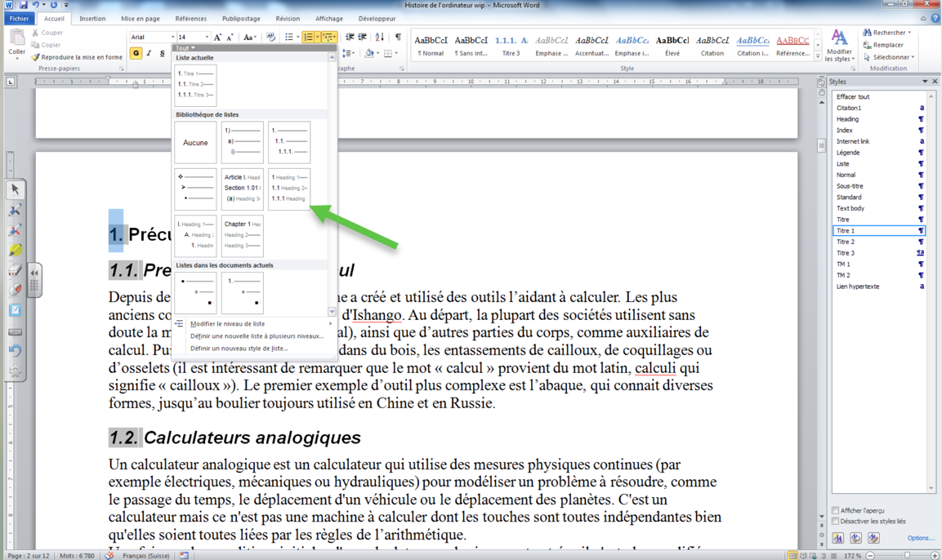Open the font name dropdown showing Arial
This screenshot has height=560, width=942.
(172, 38)
